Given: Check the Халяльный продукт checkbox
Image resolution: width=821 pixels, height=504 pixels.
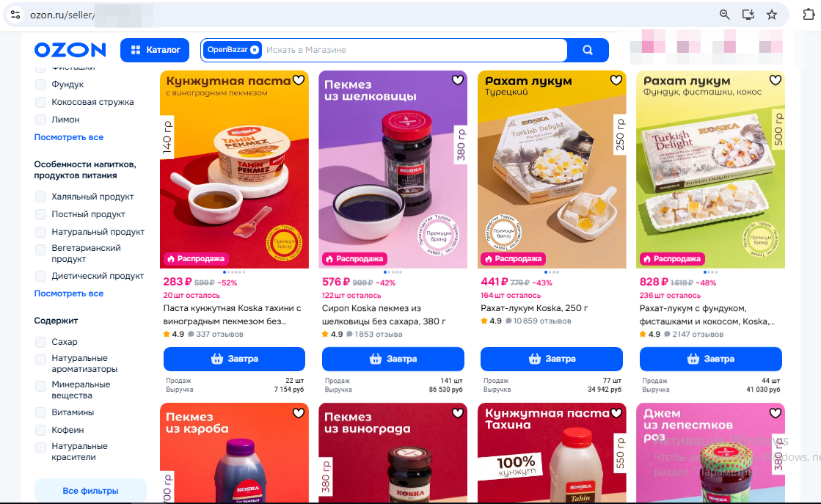Looking at the screenshot, I should pyautogui.click(x=40, y=197).
